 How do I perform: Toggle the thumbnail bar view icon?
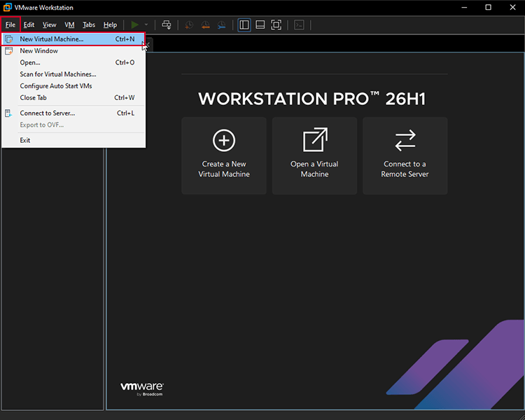260,24
